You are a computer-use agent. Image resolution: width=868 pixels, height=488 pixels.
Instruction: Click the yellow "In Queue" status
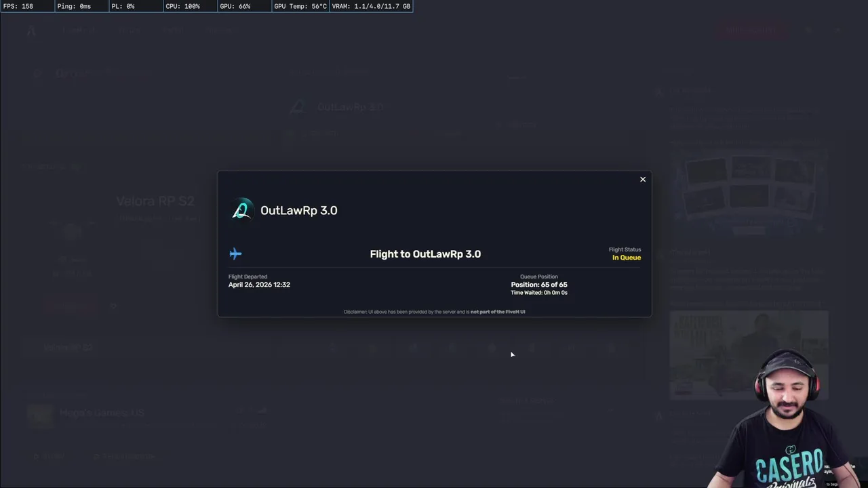coord(627,258)
